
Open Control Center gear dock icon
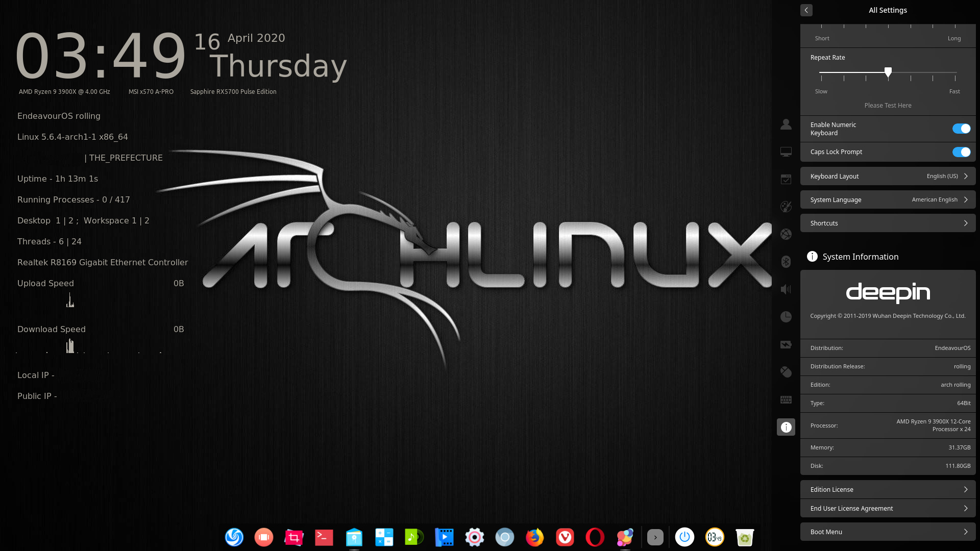point(475,537)
